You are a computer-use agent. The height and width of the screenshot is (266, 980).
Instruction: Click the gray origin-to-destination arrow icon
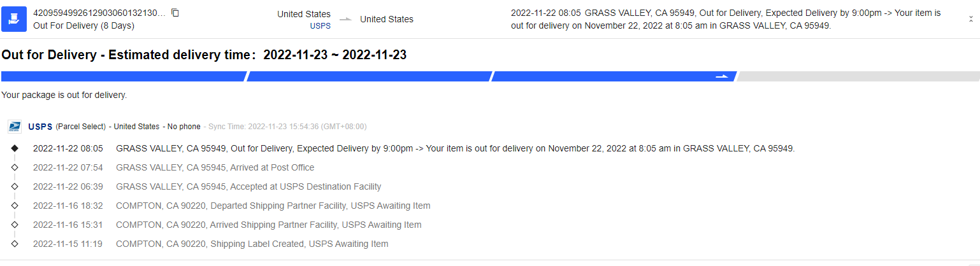tap(345, 19)
